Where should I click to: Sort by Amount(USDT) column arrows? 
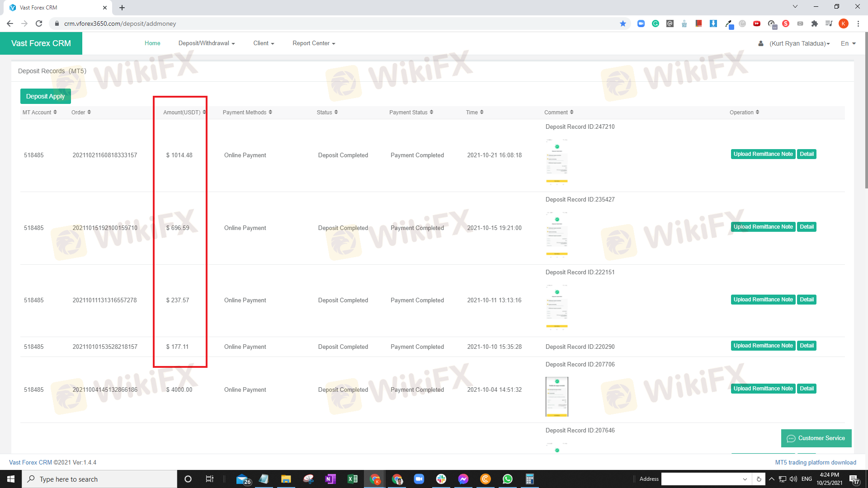204,113
